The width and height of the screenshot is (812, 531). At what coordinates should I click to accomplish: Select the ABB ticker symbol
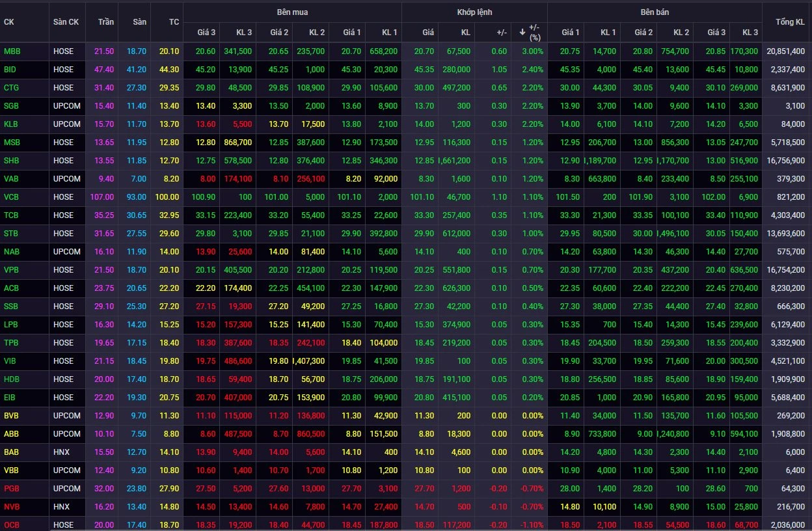click(12, 433)
